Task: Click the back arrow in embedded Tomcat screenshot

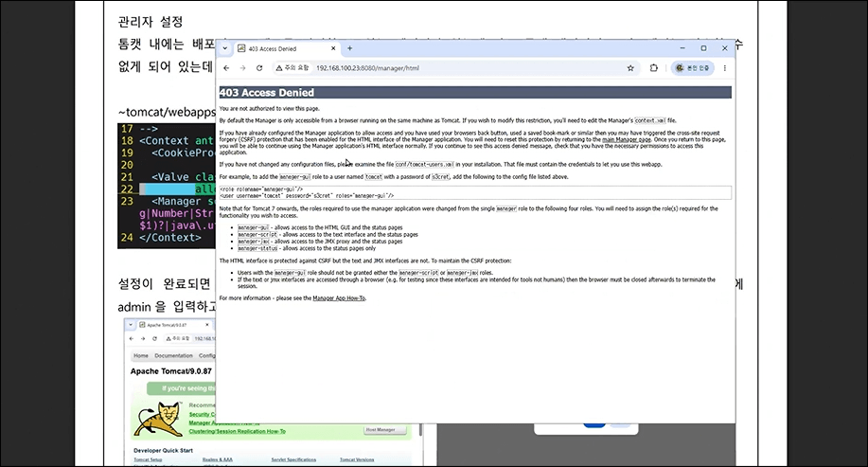Action: tap(132, 338)
